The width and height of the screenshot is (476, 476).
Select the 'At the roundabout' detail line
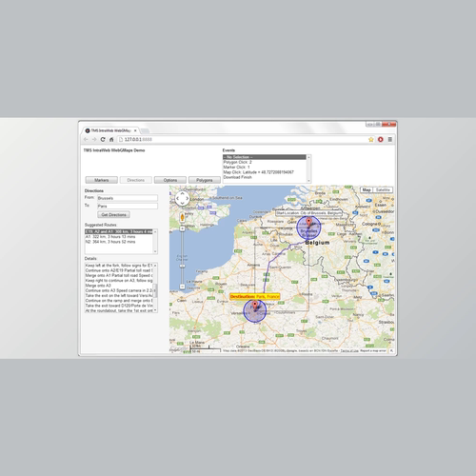[119, 310]
